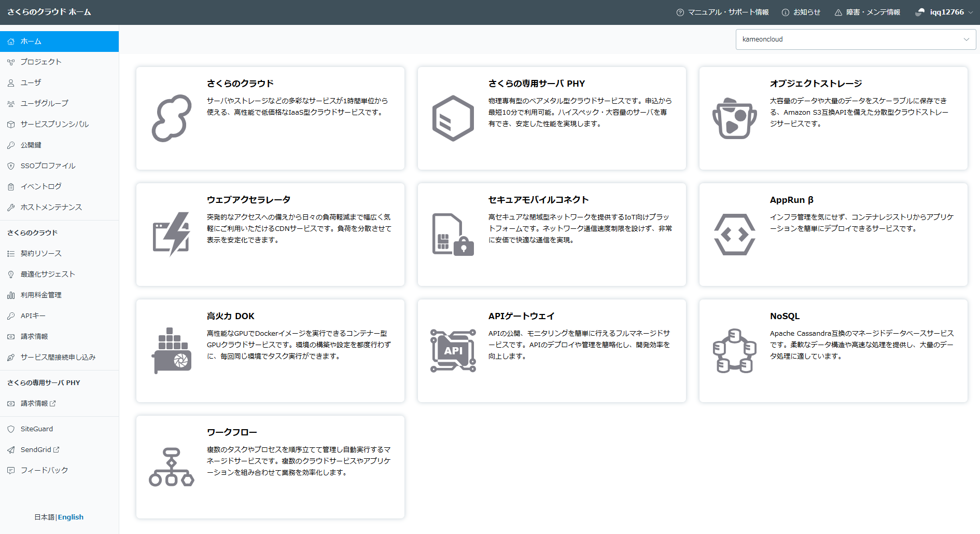
Task: Open the NoSQL card title
Action: click(x=785, y=316)
